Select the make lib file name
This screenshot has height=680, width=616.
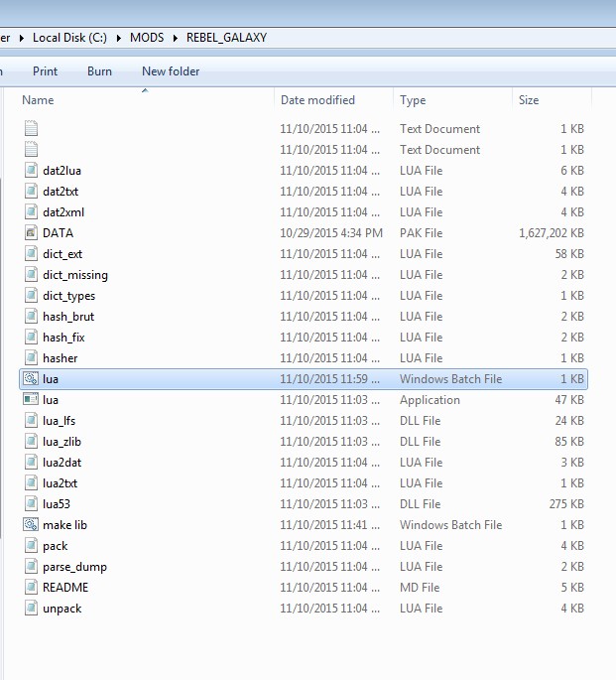pyautogui.click(x=65, y=525)
